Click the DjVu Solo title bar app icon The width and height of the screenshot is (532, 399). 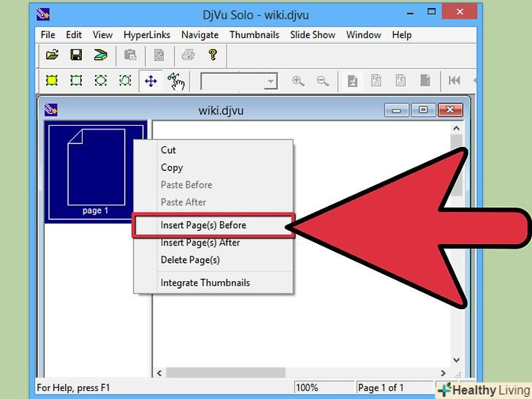(x=43, y=15)
